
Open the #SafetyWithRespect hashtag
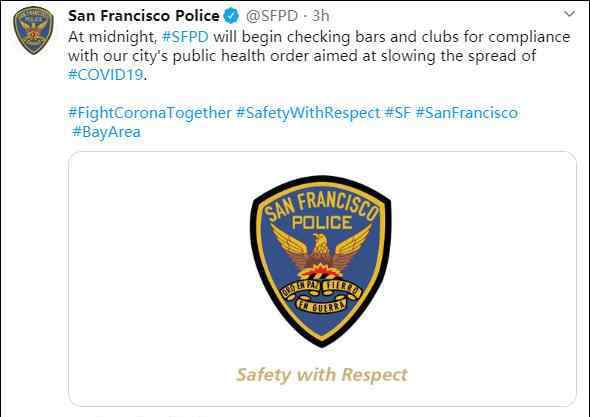click(308, 113)
